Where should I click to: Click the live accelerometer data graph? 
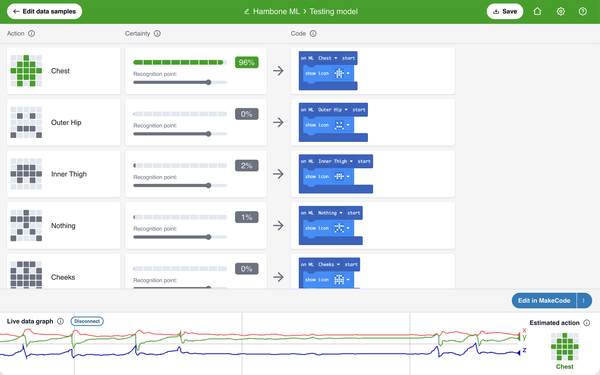coord(260,344)
